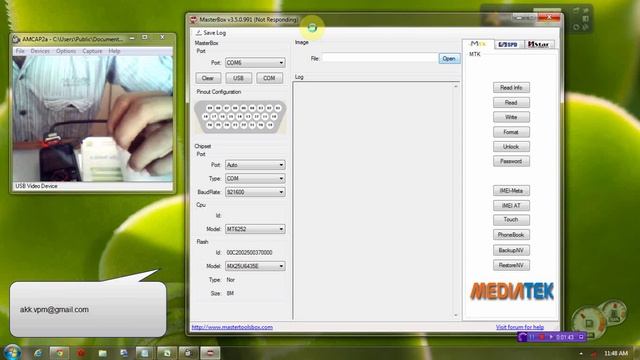Viewport: 640px width, 360px height.
Task: Click the IMEI AT button
Action: pyautogui.click(x=511, y=205)
